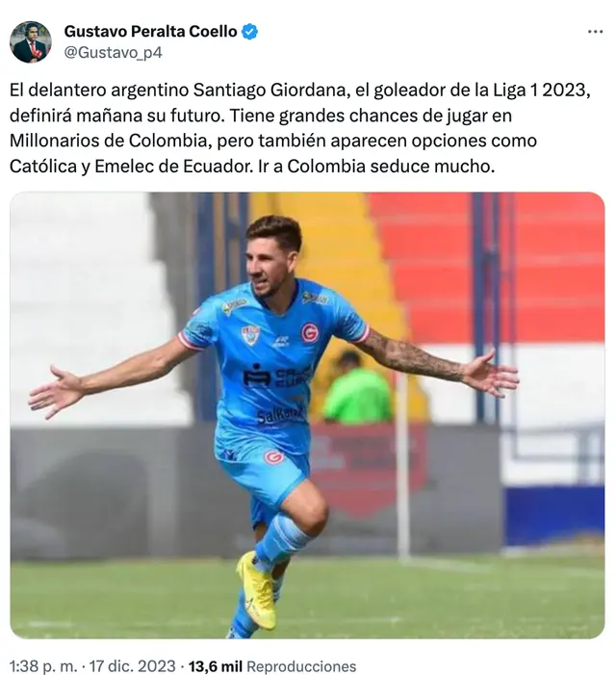Click the tweet text about Santiago Giordana
Screen dimensions: 616x675
tap(300, 128)
